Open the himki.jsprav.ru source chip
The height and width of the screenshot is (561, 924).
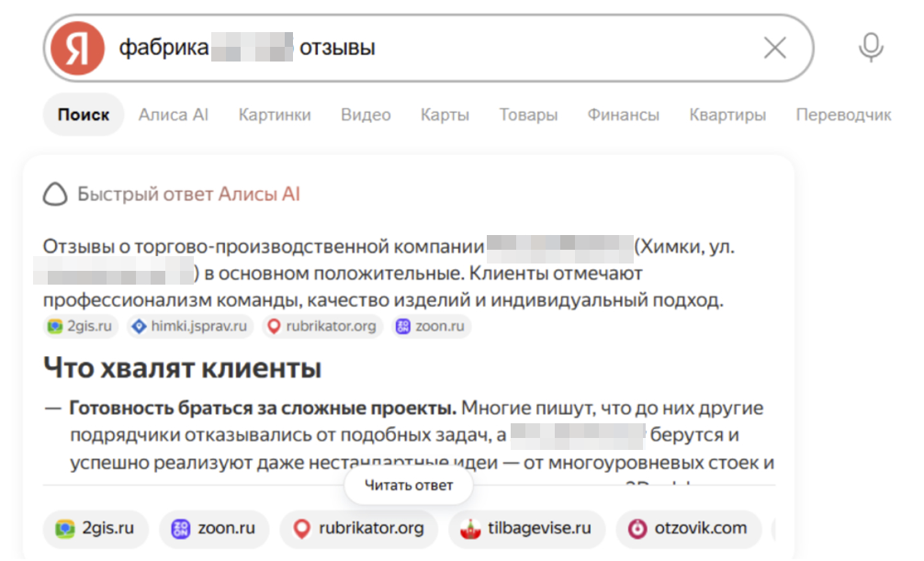pos(190,327)
